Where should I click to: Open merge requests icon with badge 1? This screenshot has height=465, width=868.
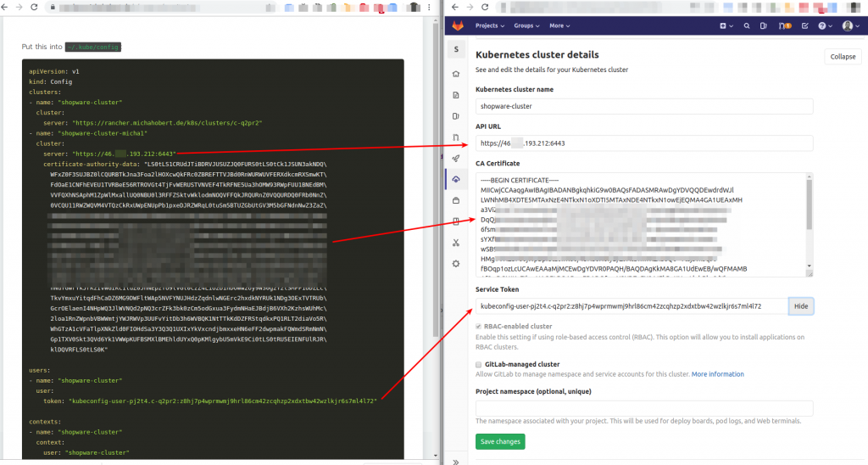coord(784,26)
